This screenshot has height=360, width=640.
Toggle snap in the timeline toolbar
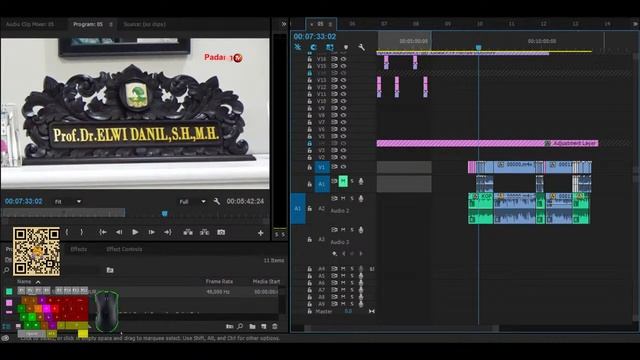click(313, 47)
